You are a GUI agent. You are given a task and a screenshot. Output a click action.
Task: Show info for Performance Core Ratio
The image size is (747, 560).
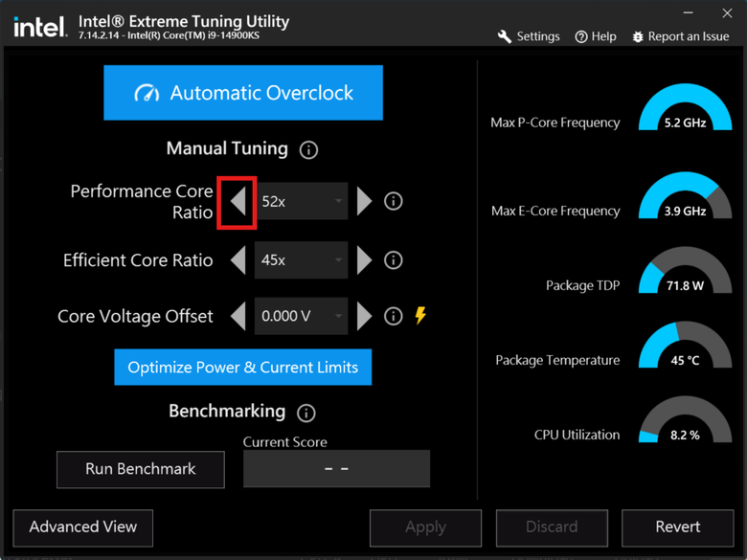coord(393,201)
